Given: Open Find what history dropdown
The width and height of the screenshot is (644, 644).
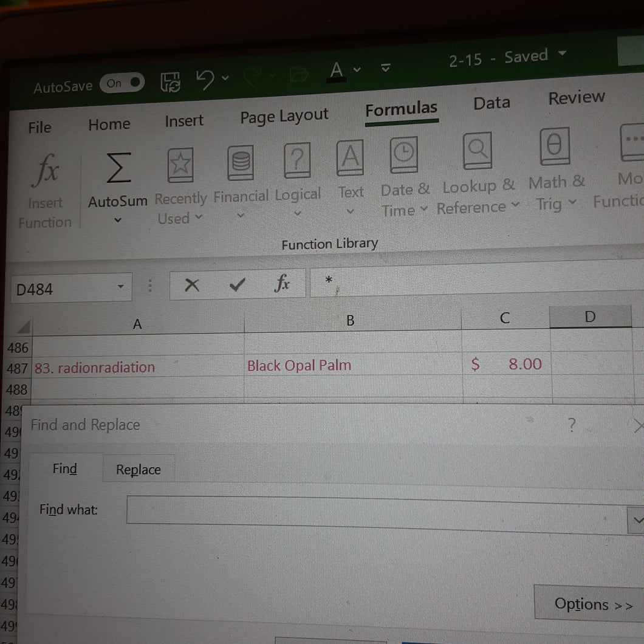Looking at the screenshot, I should pos(637,521).
